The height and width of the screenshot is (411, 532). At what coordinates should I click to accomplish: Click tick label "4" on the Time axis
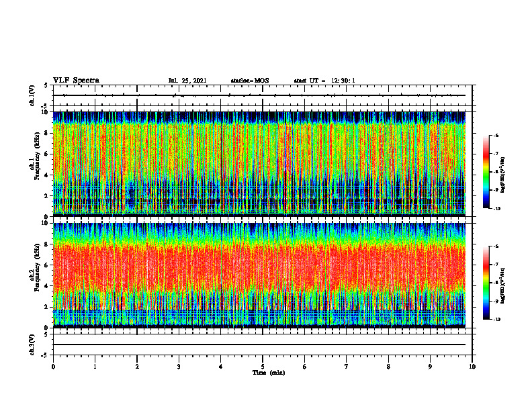tap(221, 367)
